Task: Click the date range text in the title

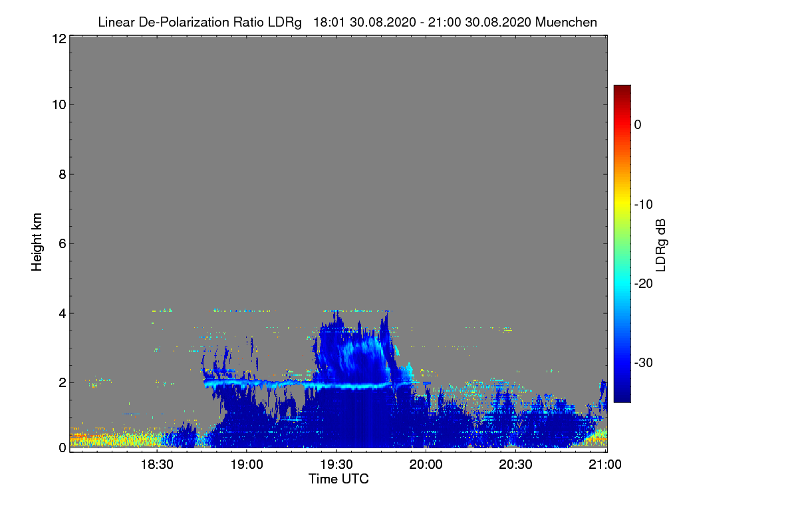Action: [422, 23]
